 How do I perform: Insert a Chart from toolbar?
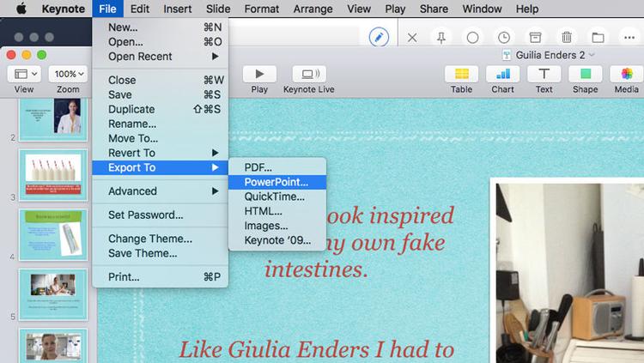502,74
